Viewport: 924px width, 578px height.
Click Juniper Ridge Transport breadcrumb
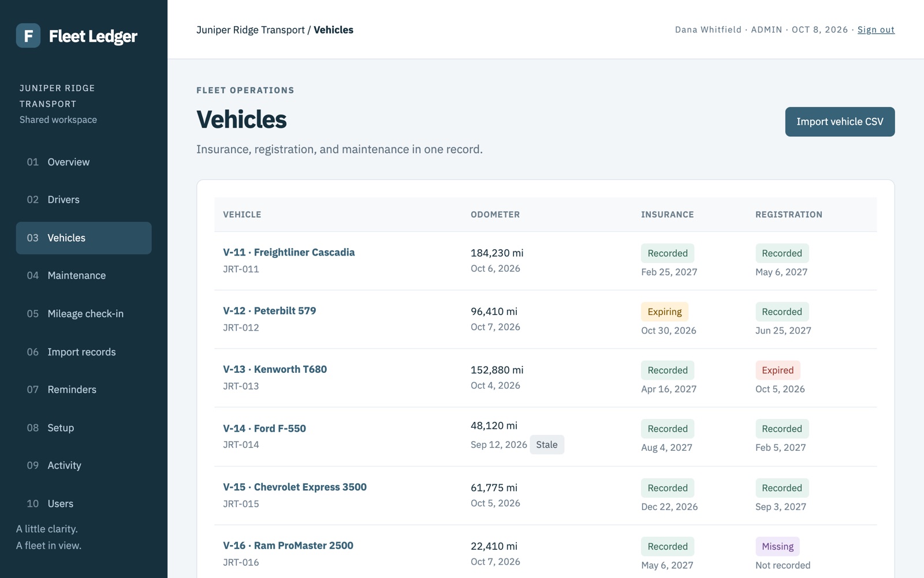tap(251, 29)
